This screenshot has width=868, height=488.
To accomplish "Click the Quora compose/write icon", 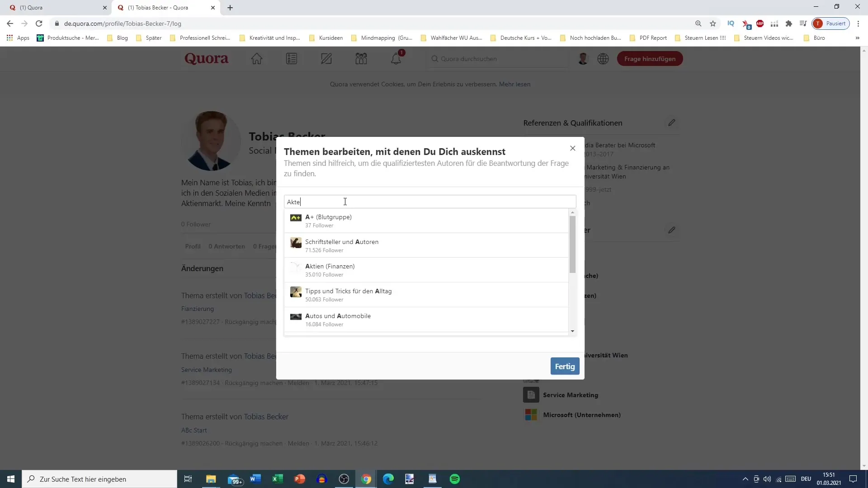I will pyautogui.click(x=326, y=58).
